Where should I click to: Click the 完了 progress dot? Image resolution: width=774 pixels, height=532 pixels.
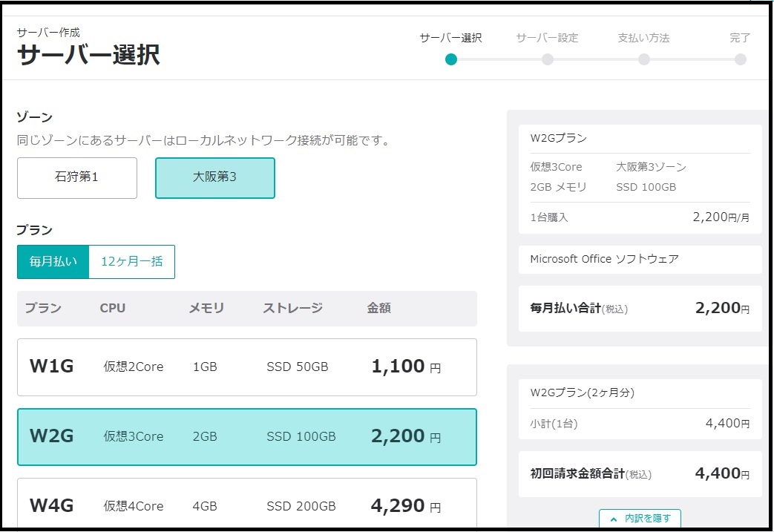point(741,59)
